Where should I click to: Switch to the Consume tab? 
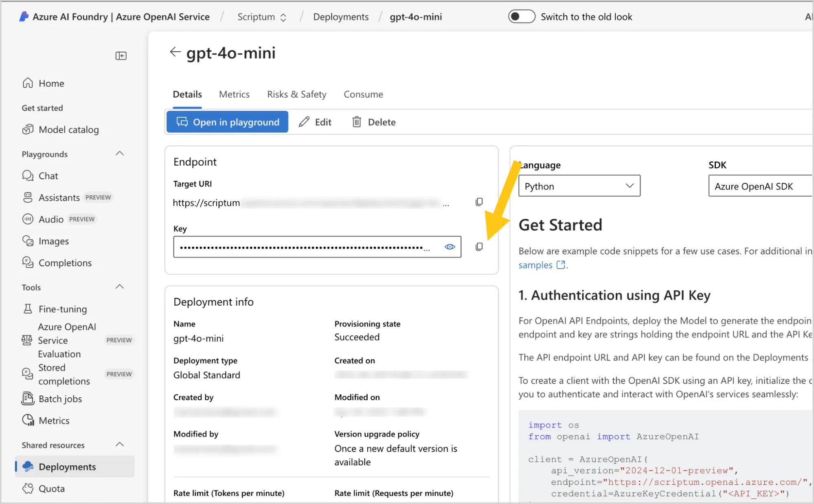pos(363,94)
